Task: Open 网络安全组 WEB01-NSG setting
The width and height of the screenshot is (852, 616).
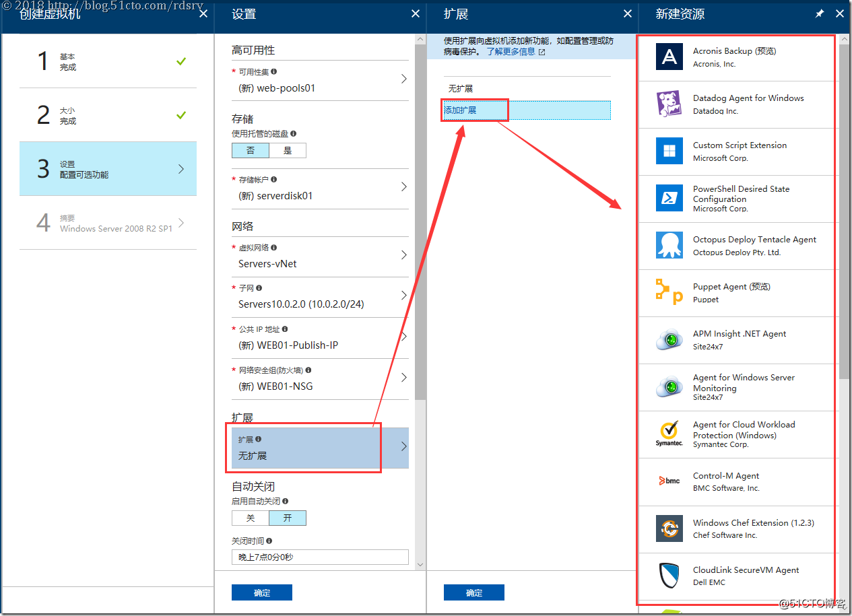Action: pos(320,379)
